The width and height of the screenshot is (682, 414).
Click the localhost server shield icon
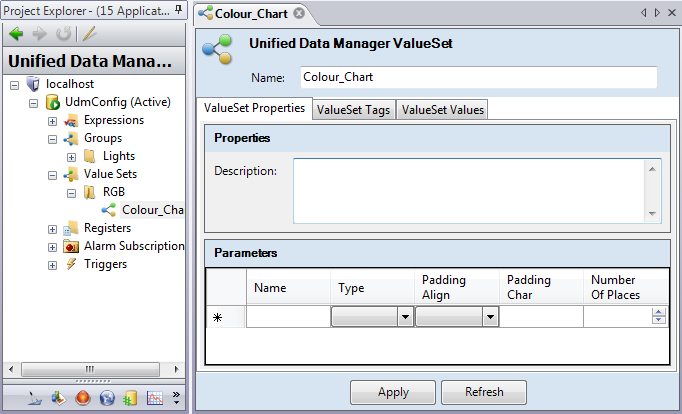pos(33,83)
